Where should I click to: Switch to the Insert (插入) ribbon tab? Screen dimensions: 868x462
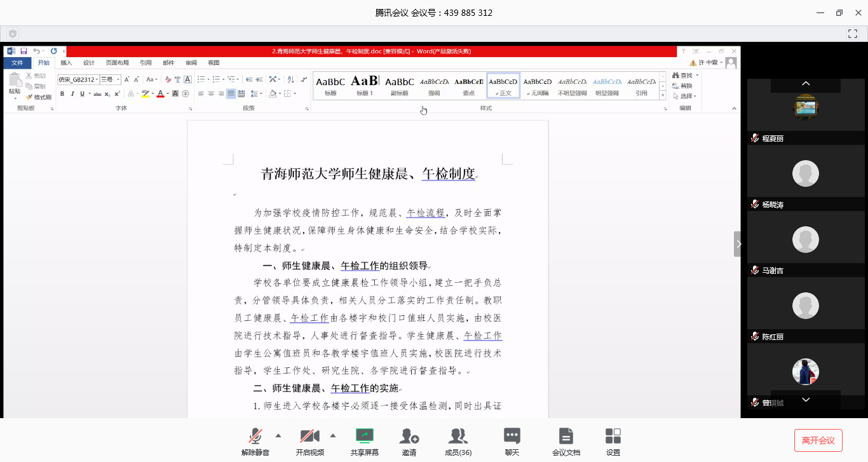[x=66, y=63]
